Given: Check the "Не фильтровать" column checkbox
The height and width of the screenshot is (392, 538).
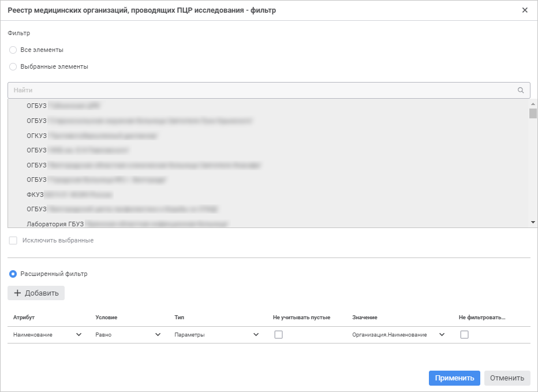Looking at the screenshot, I should coord(464,334).
